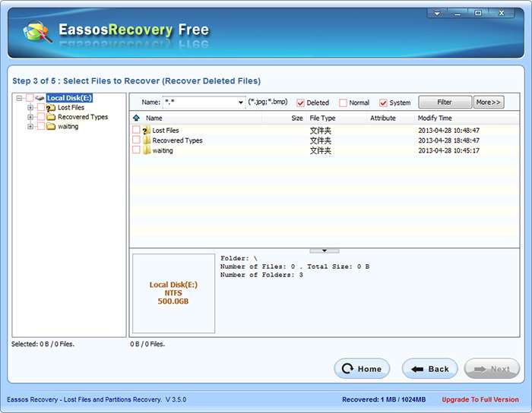Open the title bar dropdown menu arrow

click(x=437, y=13)
